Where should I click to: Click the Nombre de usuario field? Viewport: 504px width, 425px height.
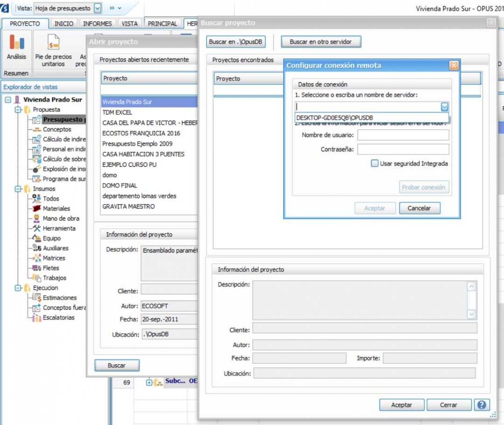pos(403,135)
